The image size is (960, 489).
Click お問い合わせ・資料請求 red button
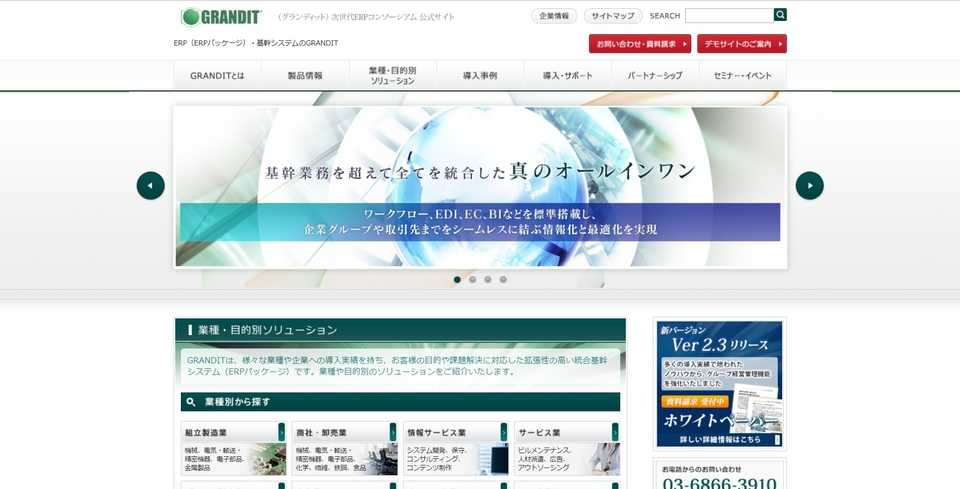coord(640,44)
